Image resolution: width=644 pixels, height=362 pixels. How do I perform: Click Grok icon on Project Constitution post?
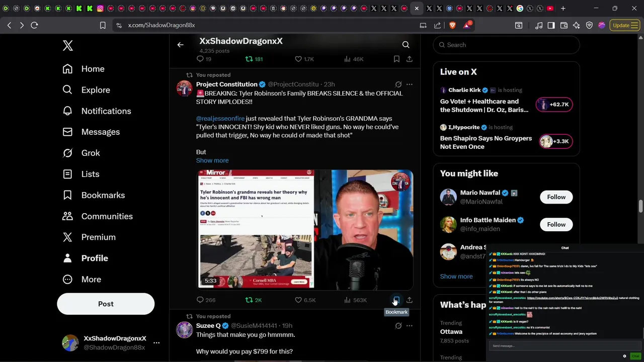398,84
